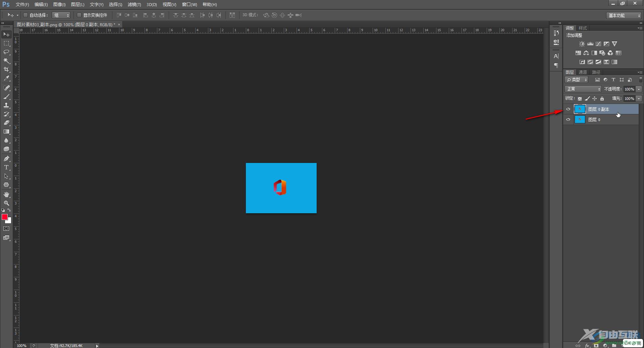Add Brightness/Contrast adjustment

(582, 44)
